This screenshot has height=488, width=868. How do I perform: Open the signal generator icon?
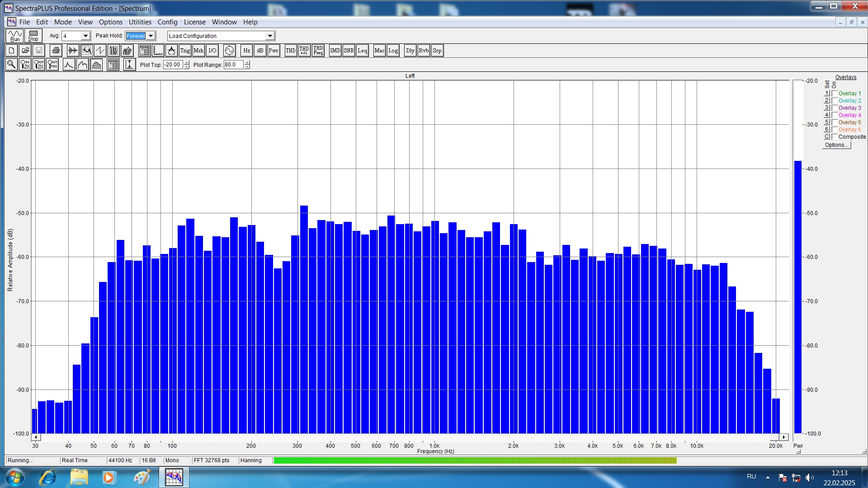(229, 51)
